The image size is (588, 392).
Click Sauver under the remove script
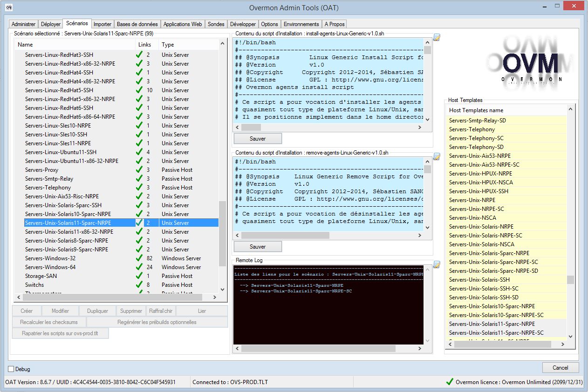click(x=258, y=247)
